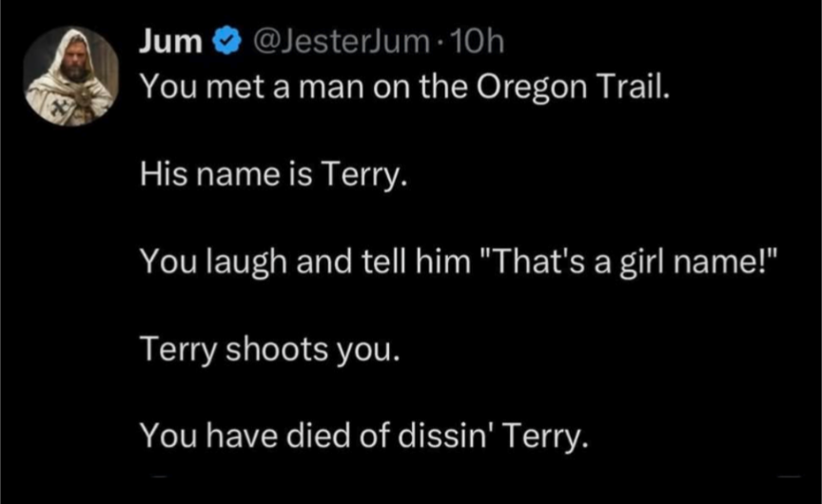Click the blue verified checkmark badge
Image resolution: width=822 pixels, height=504 pixels.
(x=225, y=42)
